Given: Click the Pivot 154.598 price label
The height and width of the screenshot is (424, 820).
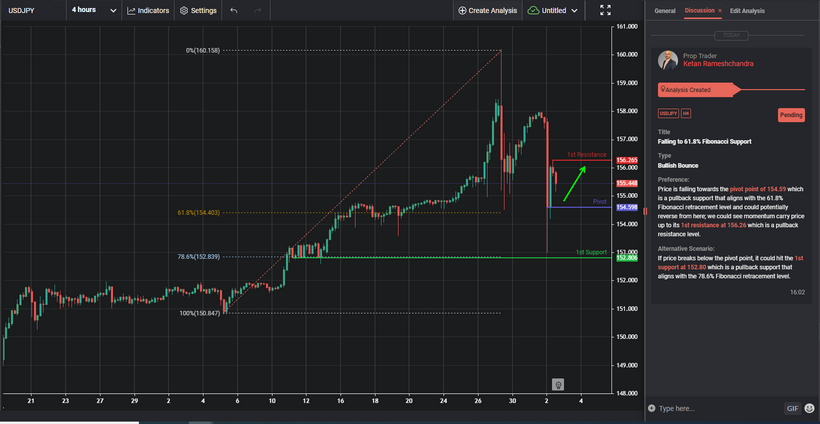Looking at the screenshot, I should click(627, 208).
